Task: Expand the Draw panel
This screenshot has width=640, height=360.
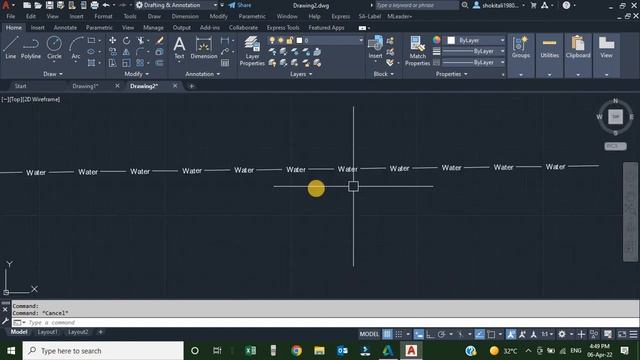Action: (x=53, y=74)
